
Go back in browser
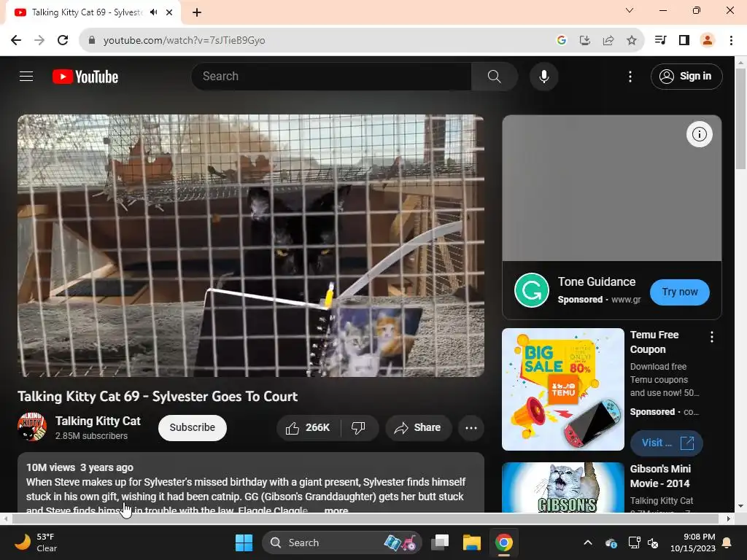coord(16,40)
